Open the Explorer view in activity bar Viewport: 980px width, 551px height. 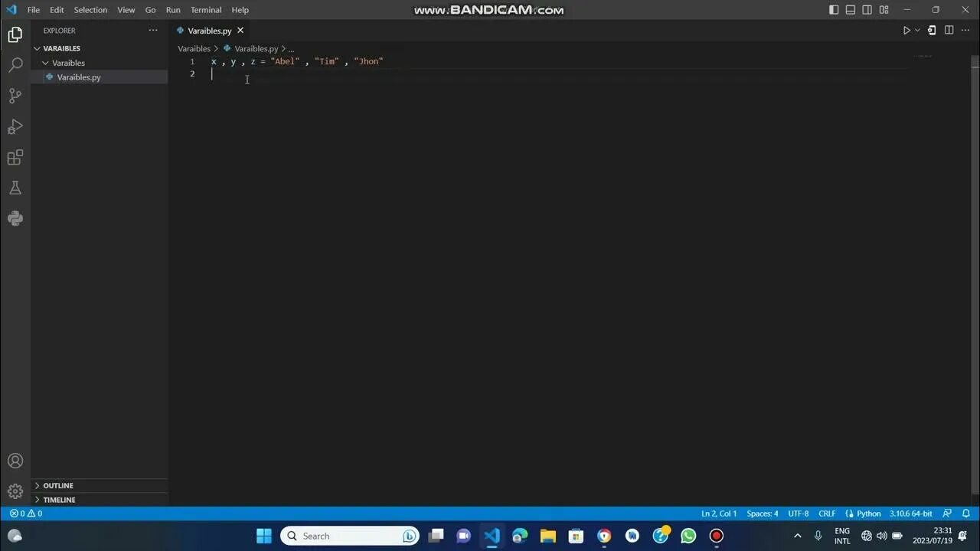click(x=15, y=34)
